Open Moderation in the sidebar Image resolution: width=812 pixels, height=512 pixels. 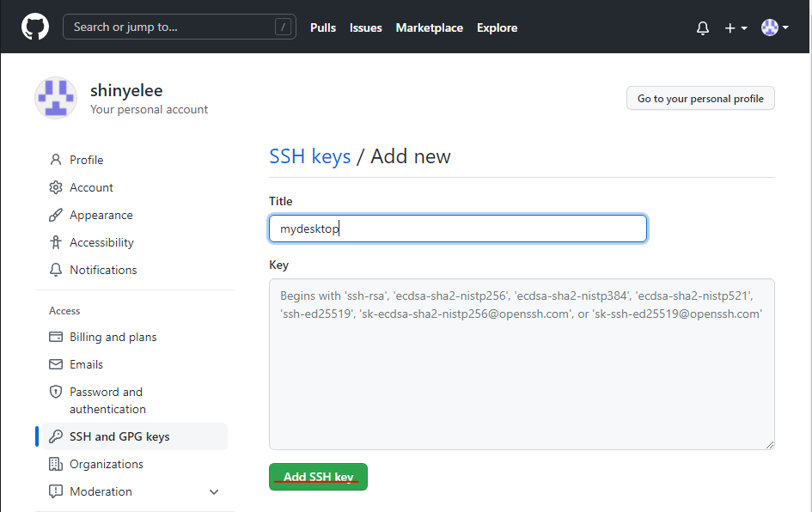tap(101, 491)
